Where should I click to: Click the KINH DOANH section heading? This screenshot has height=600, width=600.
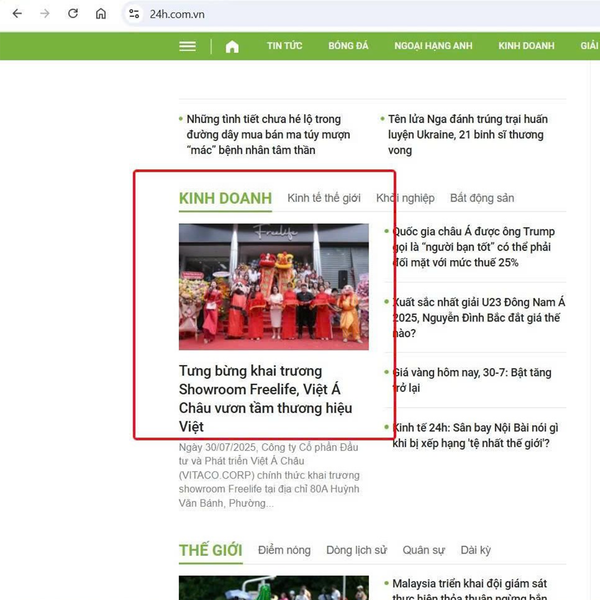coord(225,199)
